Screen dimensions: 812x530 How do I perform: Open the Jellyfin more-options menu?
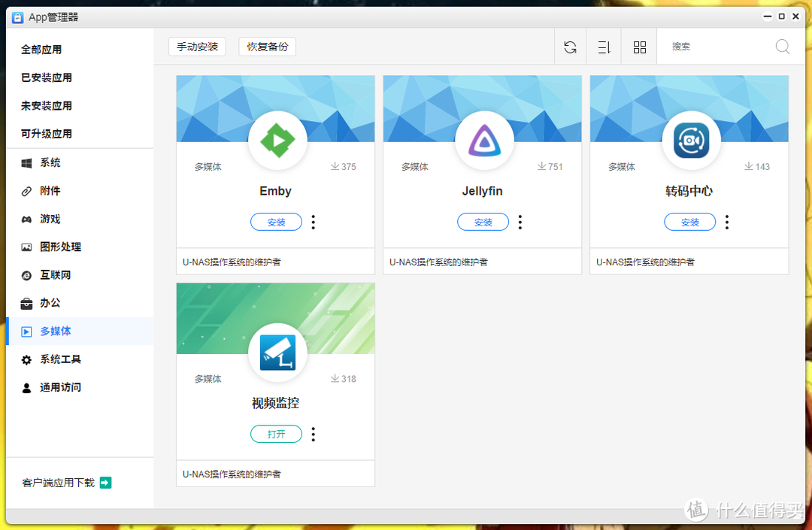[520, 222]
